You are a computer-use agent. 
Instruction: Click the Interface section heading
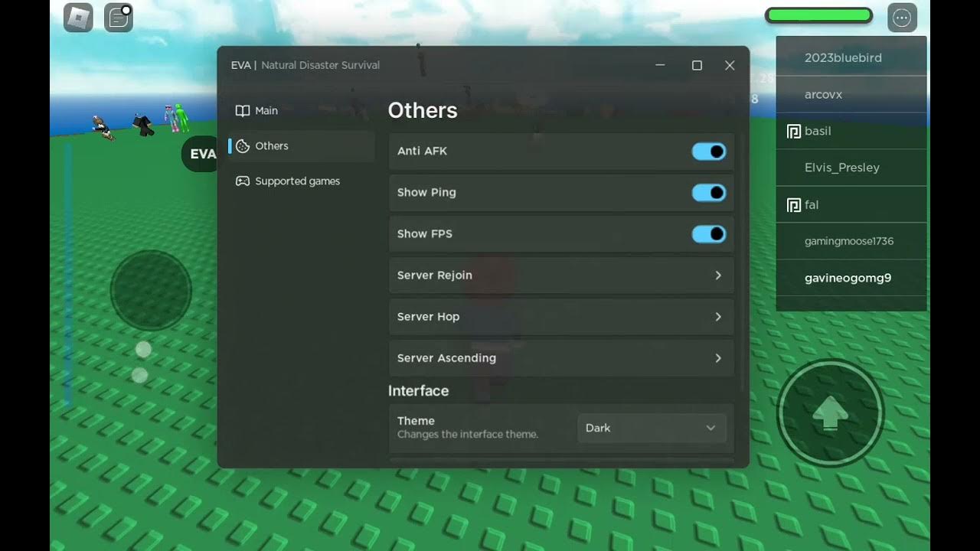418,391
